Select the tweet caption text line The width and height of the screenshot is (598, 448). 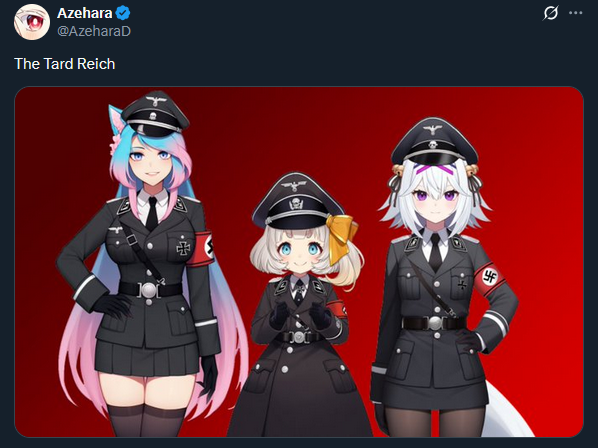[64, 64]
